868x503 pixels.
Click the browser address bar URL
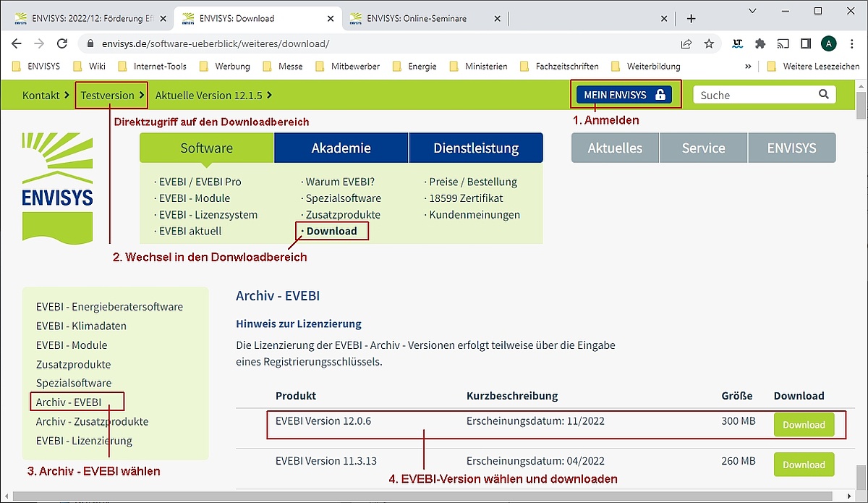pyautogui.click(x=214, y=43)
